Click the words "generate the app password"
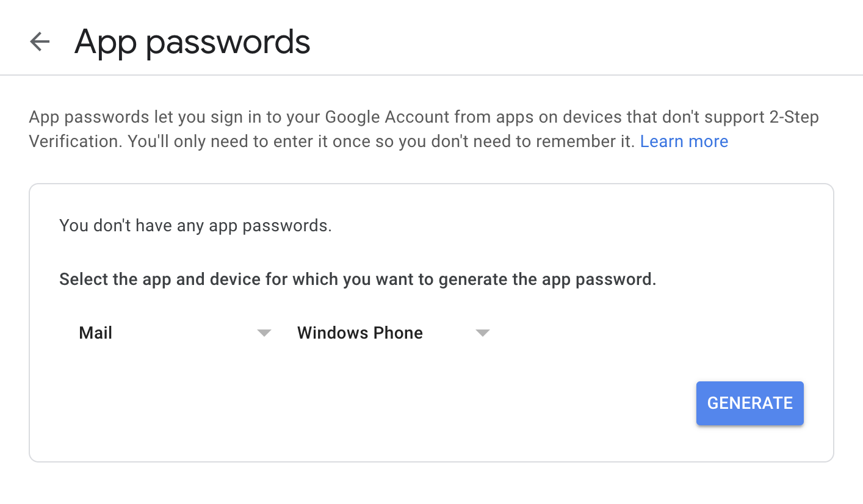 tap(547, 279)
